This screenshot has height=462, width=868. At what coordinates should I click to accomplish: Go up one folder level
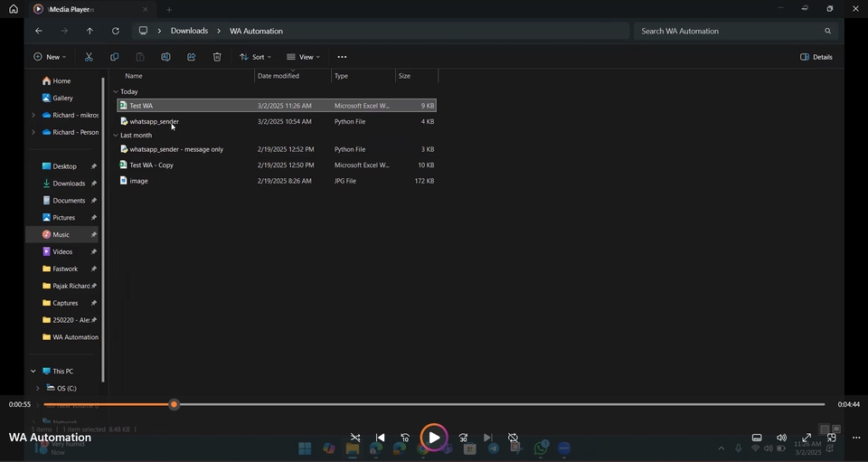pyautogui.click(x=90, y=31)
